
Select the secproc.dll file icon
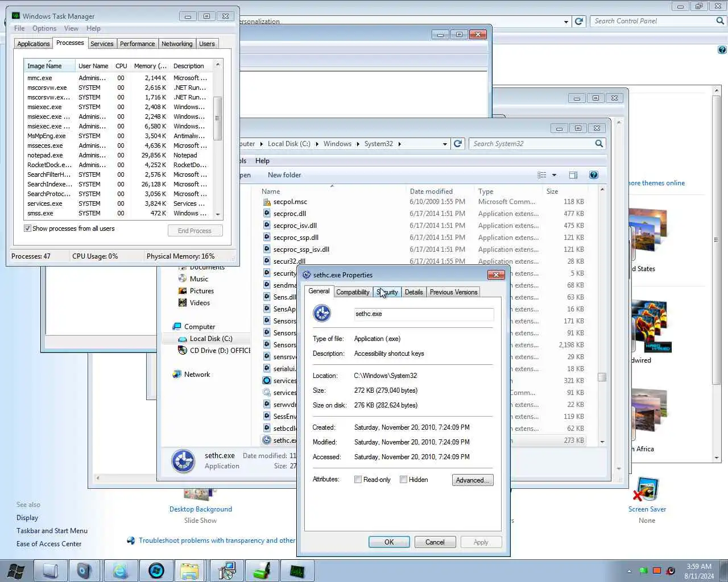tap(267, 214)
